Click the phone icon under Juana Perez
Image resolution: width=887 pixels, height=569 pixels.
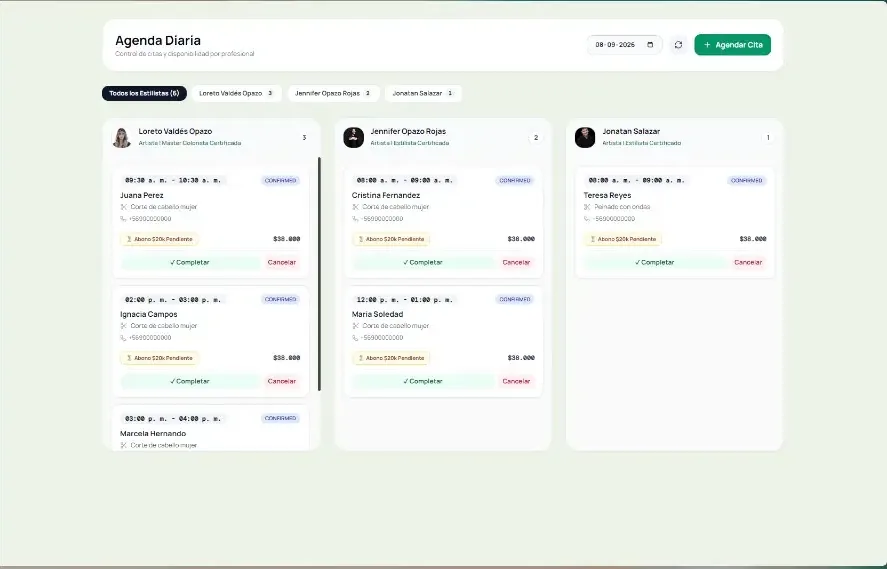(x=123, y=219)
